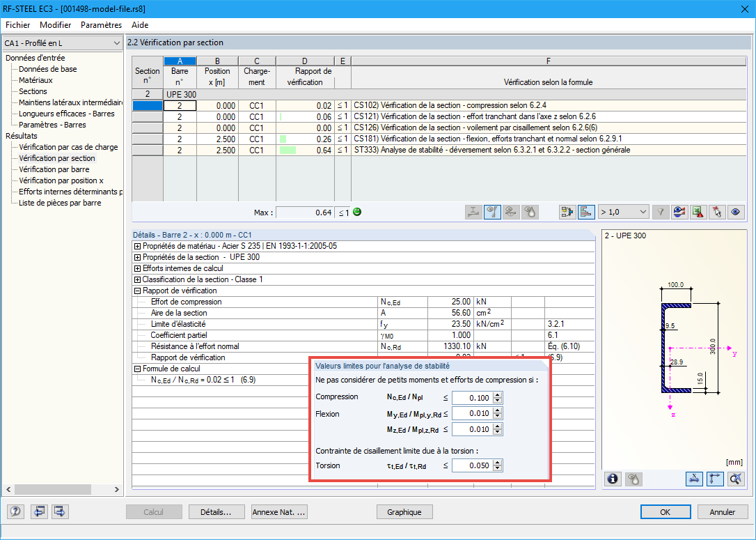Go to the previous module window
This screenshot has width=756, height=540.
pyautogui.click(x=39, y=511)
